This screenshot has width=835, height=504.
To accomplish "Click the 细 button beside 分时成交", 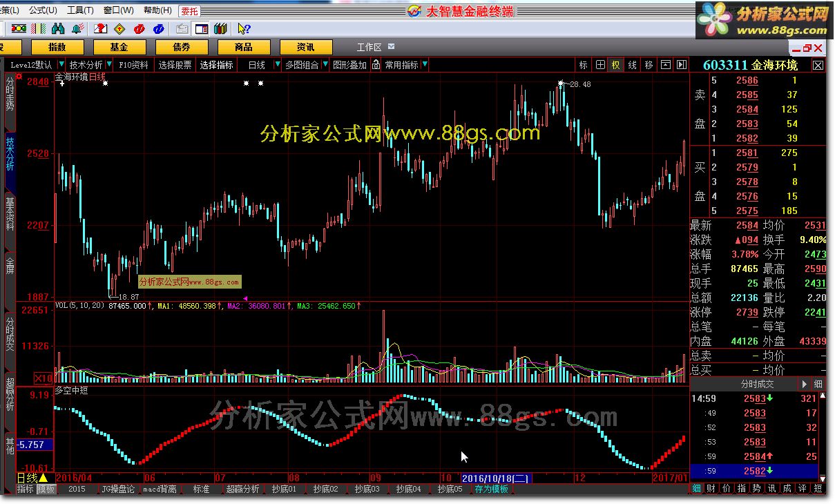I will pyautogui.click(x=818, y=384).
